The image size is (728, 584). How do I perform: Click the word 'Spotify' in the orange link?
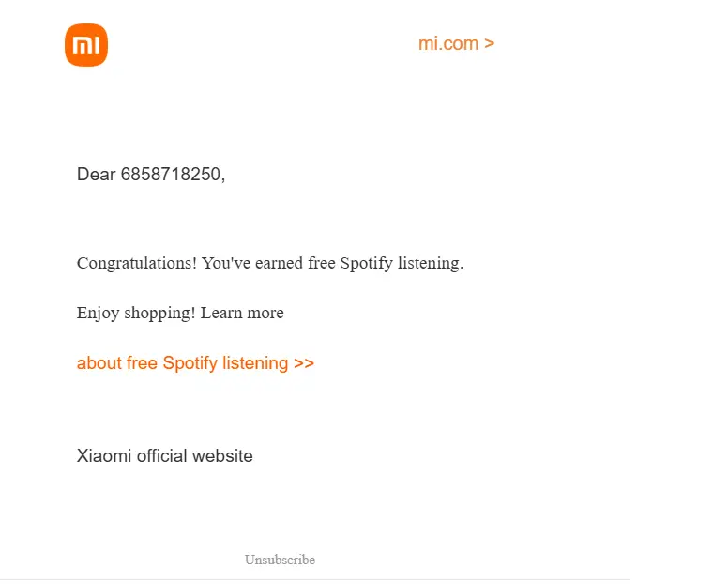190,363
